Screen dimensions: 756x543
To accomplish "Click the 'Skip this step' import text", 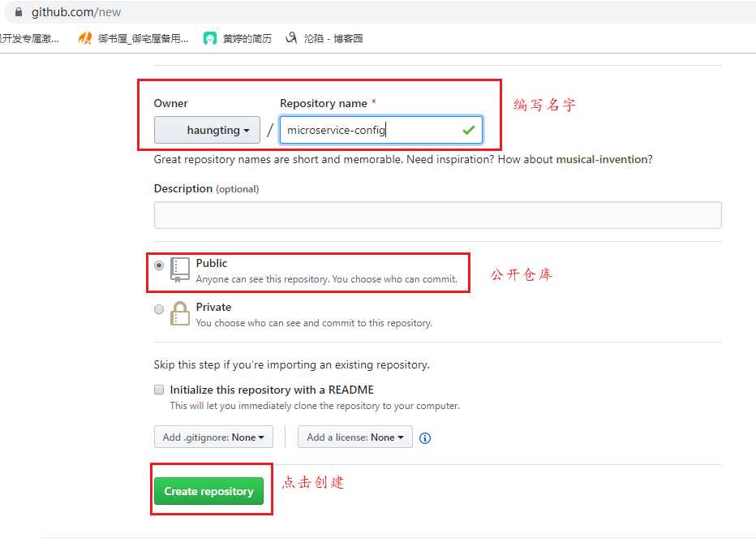I will 292,364.
